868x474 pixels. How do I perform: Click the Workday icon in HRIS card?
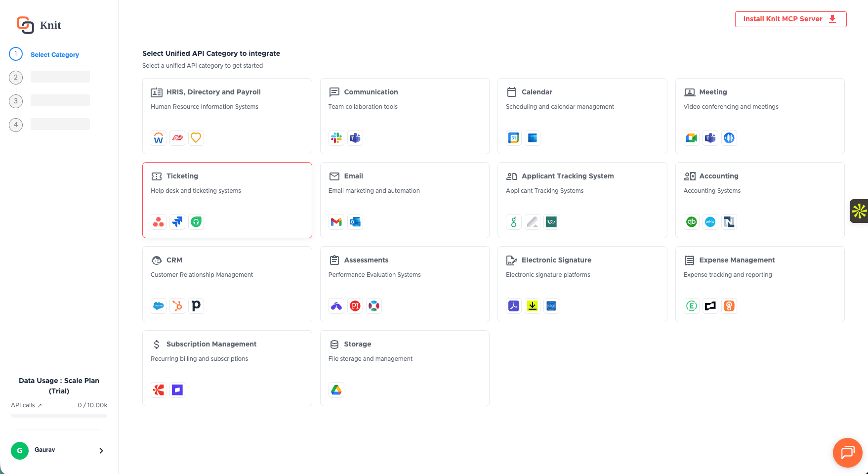(x=159, y=138)
